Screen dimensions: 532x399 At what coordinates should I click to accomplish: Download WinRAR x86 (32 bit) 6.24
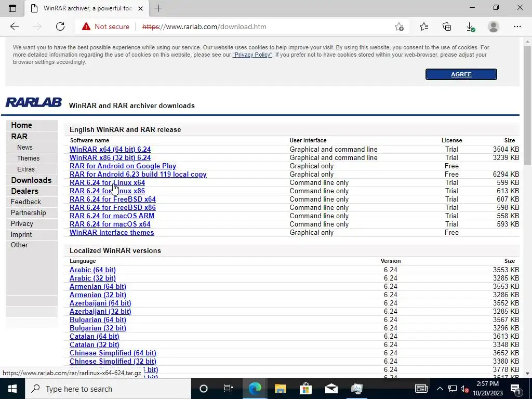pos(110,157)
